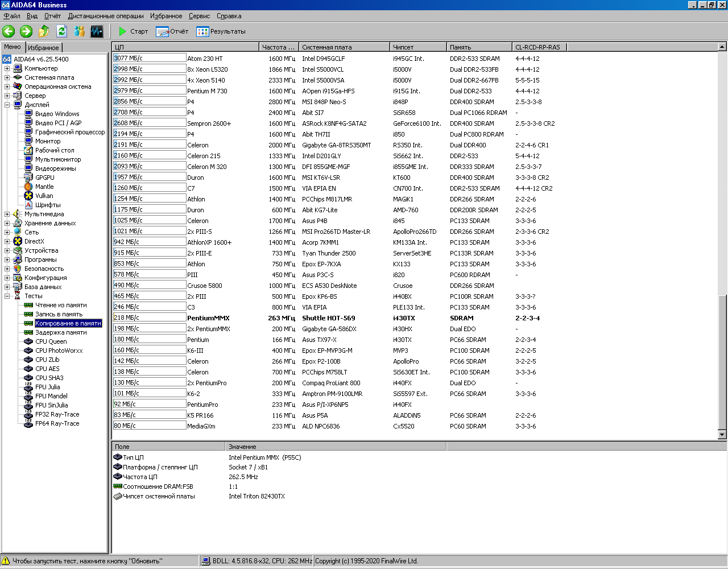Go back with the green left arrow
Viewport: 728px width, 569px height.
pyautogui.click(x=9, y=31)
